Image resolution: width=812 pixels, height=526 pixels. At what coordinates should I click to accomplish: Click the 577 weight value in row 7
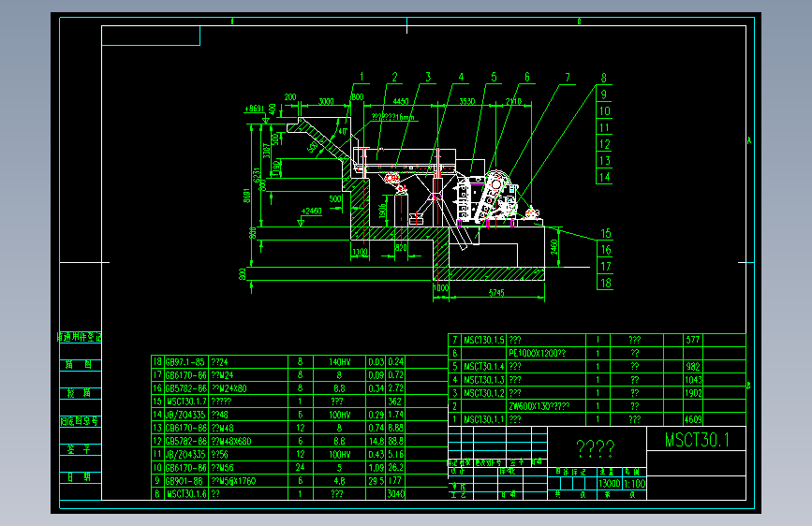[x=693, y=340]
